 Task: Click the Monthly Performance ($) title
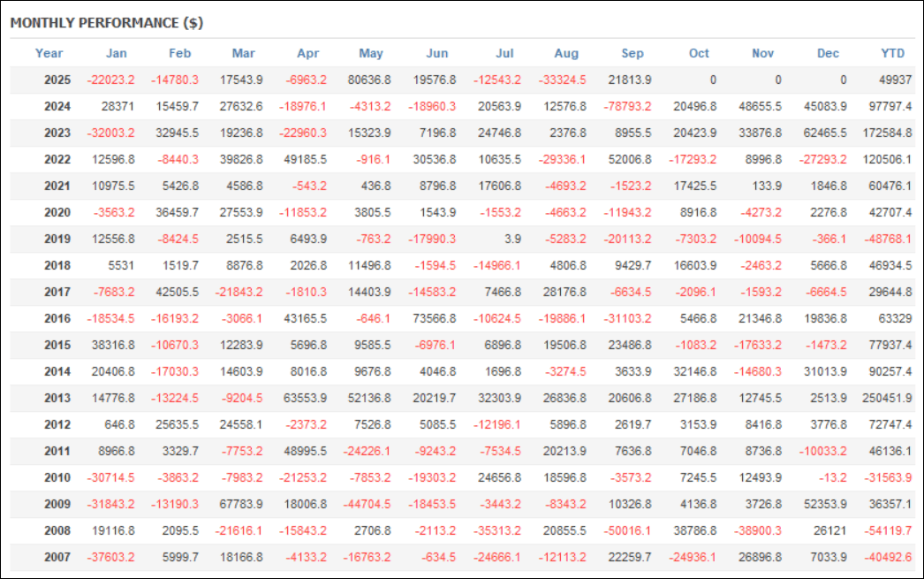(106, 23)
